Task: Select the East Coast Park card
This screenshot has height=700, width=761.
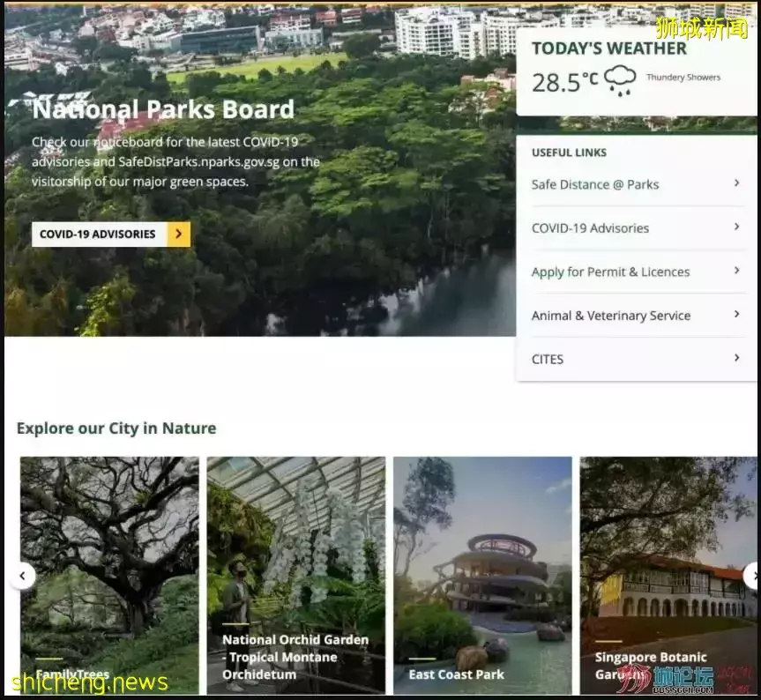Action: 482,575
